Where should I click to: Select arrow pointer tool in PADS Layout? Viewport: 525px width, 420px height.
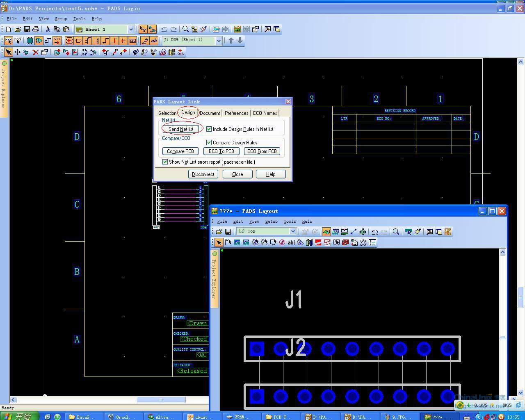(x=219, y=242)
